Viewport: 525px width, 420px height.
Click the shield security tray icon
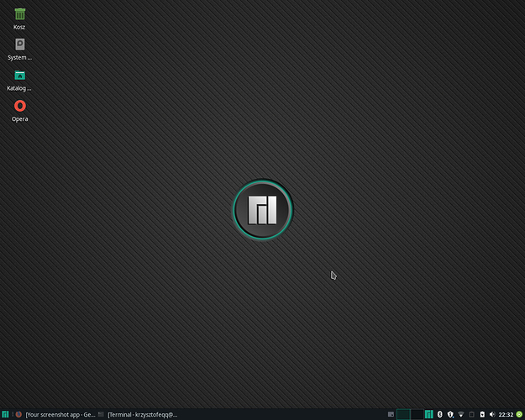coord(451,414)
